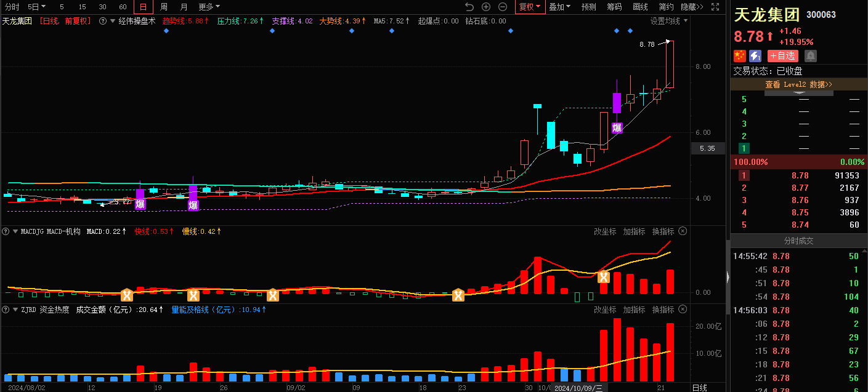Expand the 更多 period dropdown
The width and height of the screenshot is (868, 392).
209,7
